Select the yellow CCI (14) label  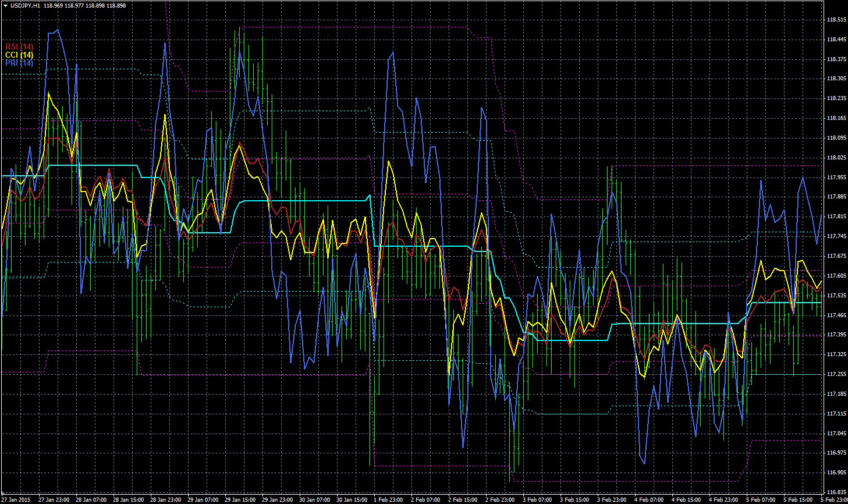coord(19,55)
